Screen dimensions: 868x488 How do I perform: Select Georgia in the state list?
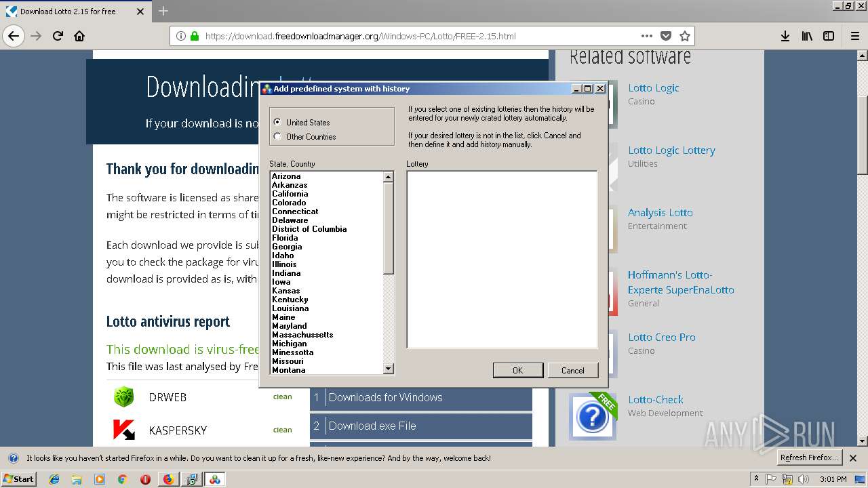pos(287,247)
